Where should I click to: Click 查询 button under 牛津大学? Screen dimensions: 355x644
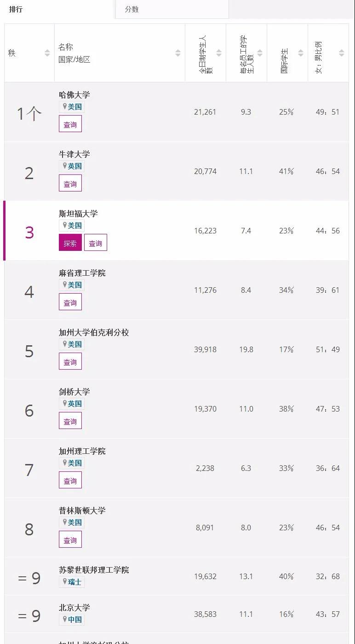coord(70,184)
